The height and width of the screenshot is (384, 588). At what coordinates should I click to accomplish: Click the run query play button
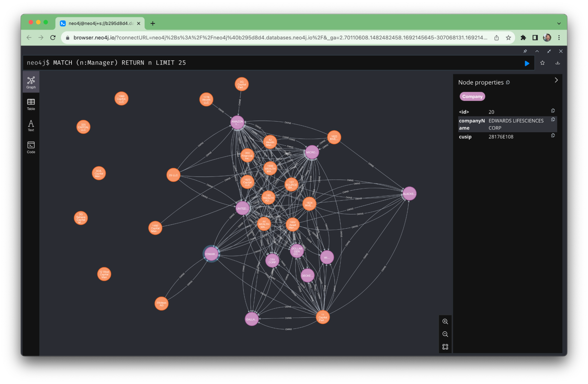[527, 63]
